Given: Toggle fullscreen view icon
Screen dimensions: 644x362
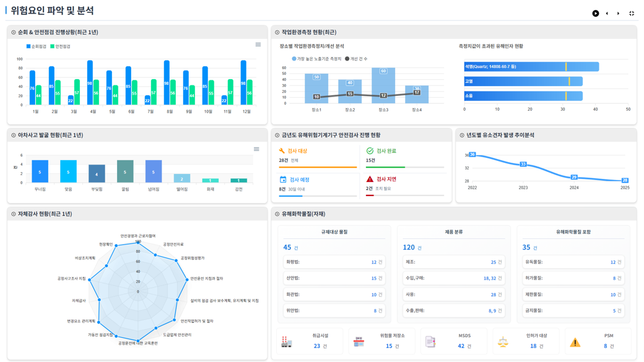Looking at the screenshot, I should point(632,13).
